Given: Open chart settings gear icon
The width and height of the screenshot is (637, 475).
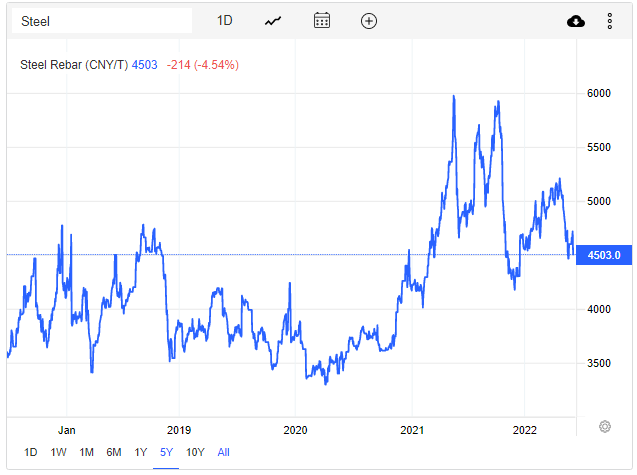Looking at the screenshot, I should tap(605, 427).
